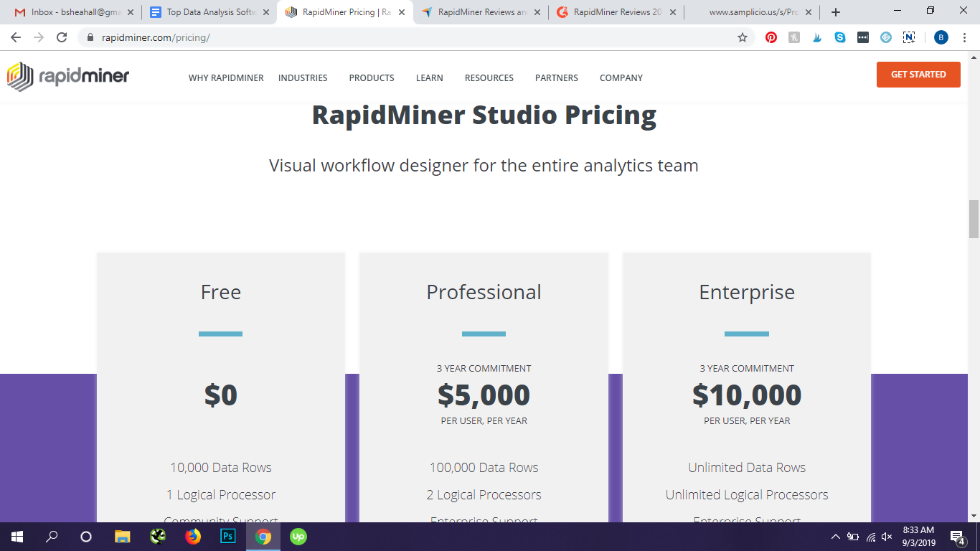Click the page's vertical scrollbar thumb
This screenshot has width=980, height=551.
tap(974, 219)
